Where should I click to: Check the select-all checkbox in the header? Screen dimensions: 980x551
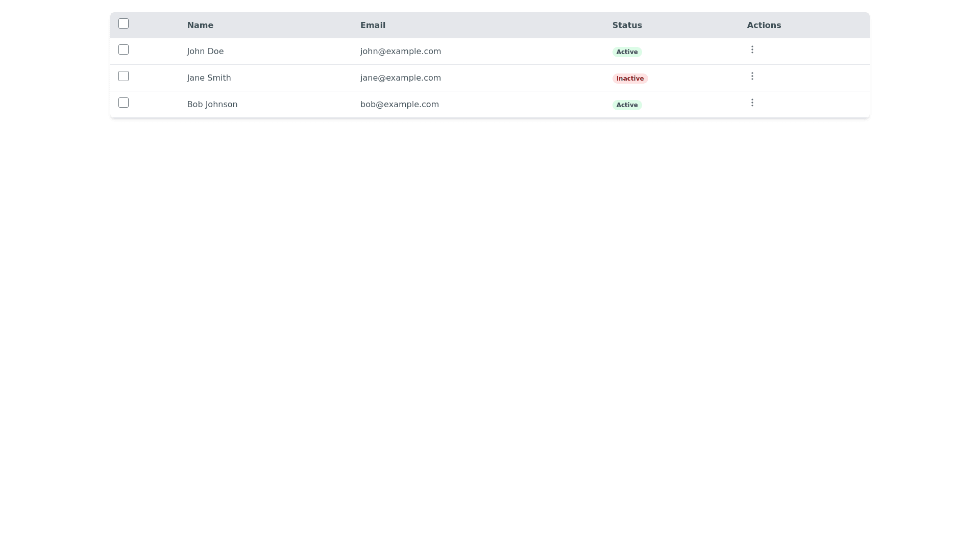(123, 23)
